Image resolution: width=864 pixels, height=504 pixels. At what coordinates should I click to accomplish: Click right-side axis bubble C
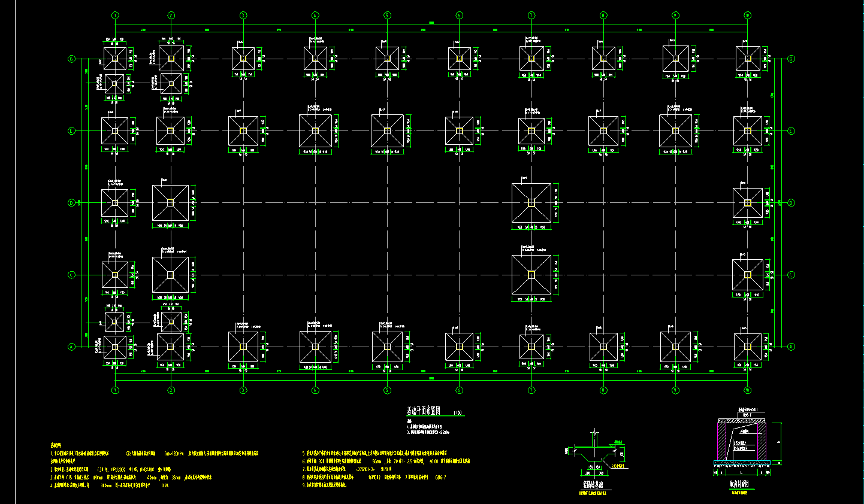pos(791,275)
